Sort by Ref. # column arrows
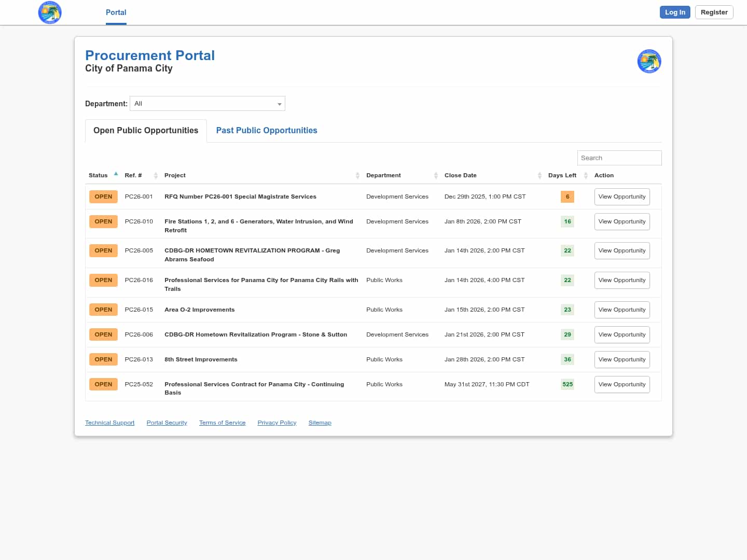The width and height of the screenshot is (747, 560). pos(156,176)
